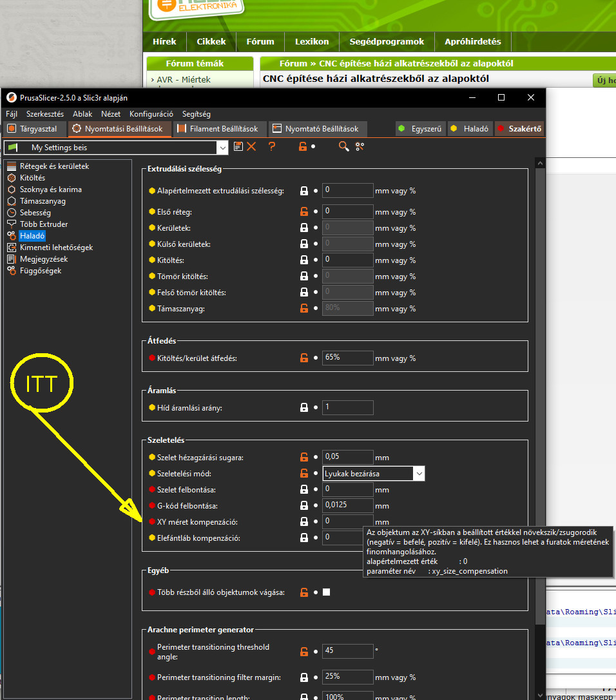Viewport: 616px width, 700px height.
Task: Open the Segítség menu
Action: tap(196, 114)
